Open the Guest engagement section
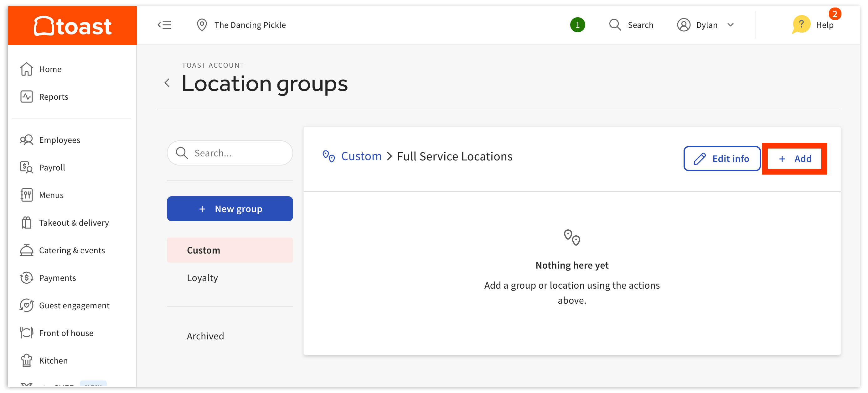 coord(74,305)
